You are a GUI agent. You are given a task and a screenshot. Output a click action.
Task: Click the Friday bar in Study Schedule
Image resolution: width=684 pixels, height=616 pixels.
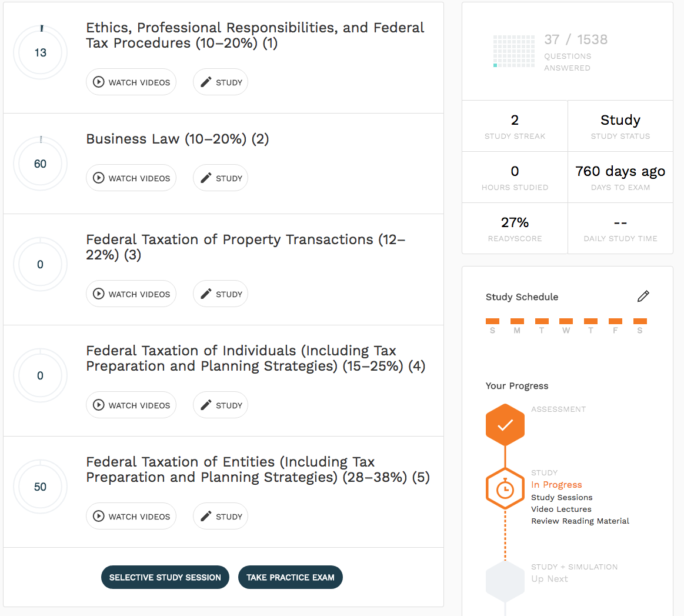[615, 321]
